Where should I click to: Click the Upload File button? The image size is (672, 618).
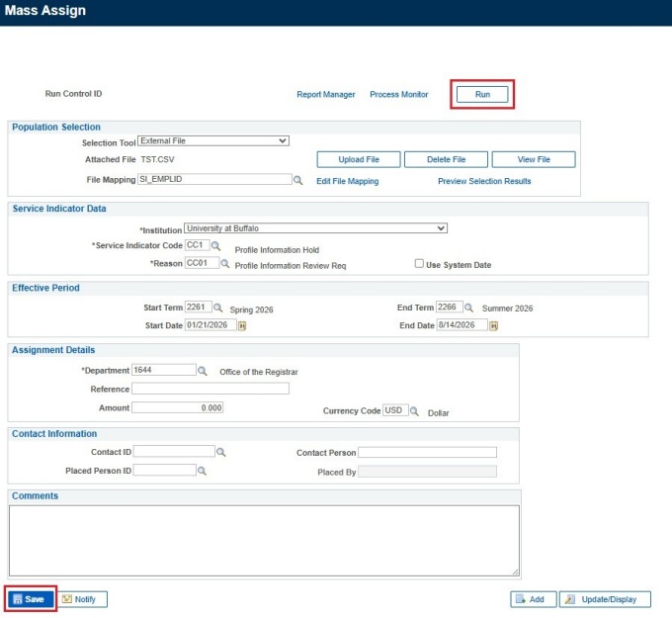(358, 159)
